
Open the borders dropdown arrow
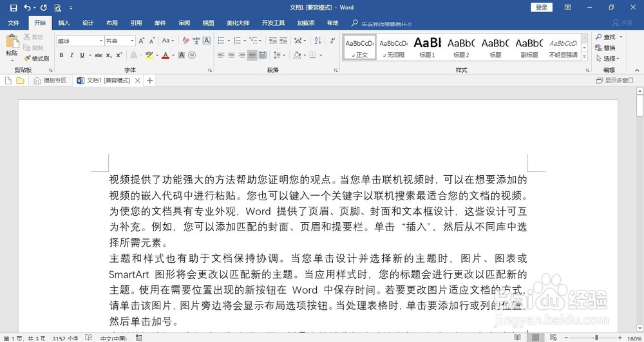point(321,55)
